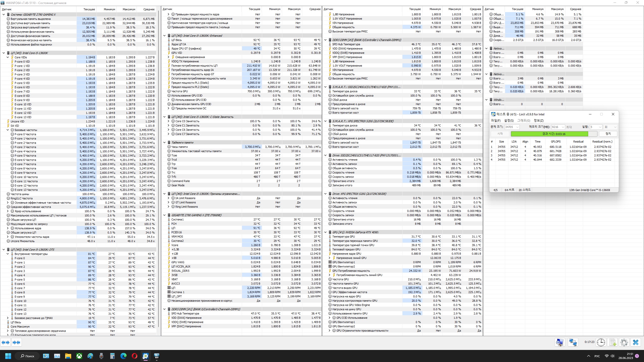Image resolution: width=644 pixels, height=362 pixels.
Task: Expand Core C0 Занятость row
Action: coord(169,121)
